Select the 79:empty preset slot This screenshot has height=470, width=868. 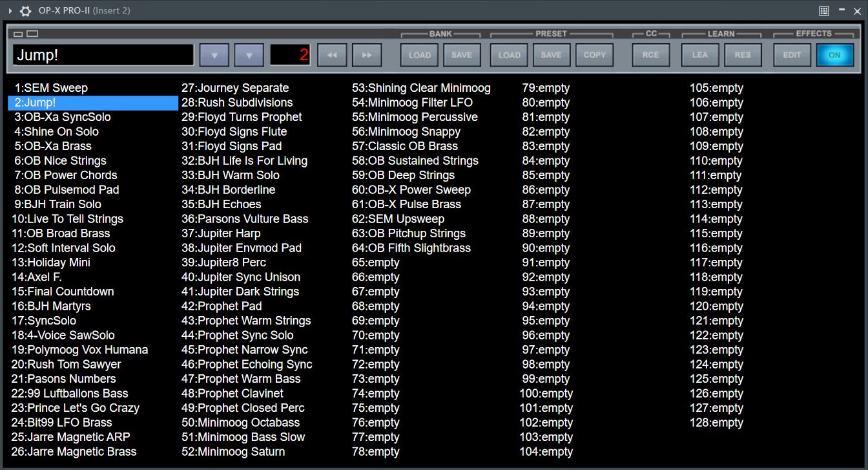tap(546, 88)
